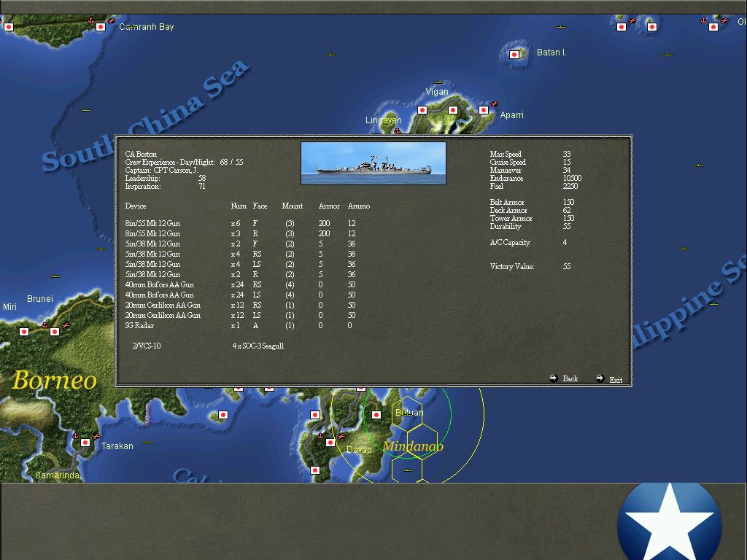Select the Japanese flag left of Butuan
Viewport: 747px width, 560px height.
pos(376,415)
